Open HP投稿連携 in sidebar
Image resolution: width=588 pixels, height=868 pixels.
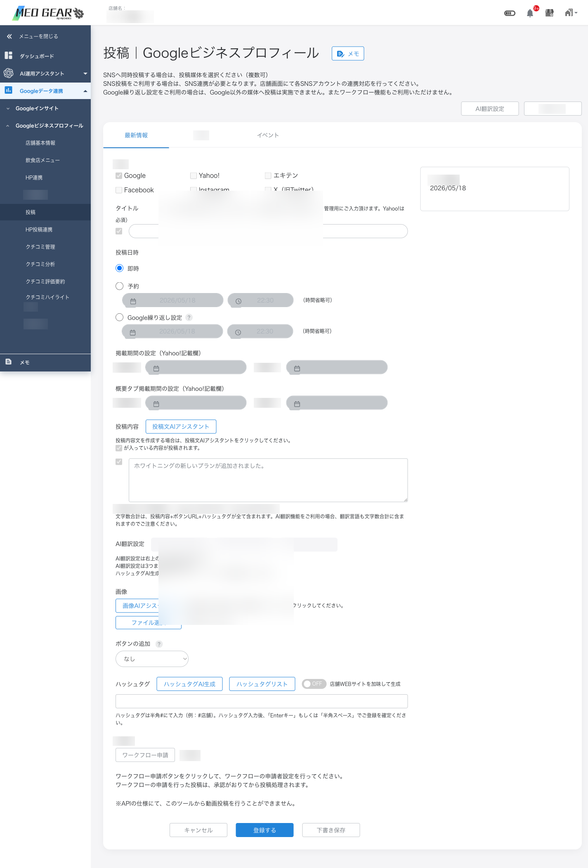click(x=39, y=229)
